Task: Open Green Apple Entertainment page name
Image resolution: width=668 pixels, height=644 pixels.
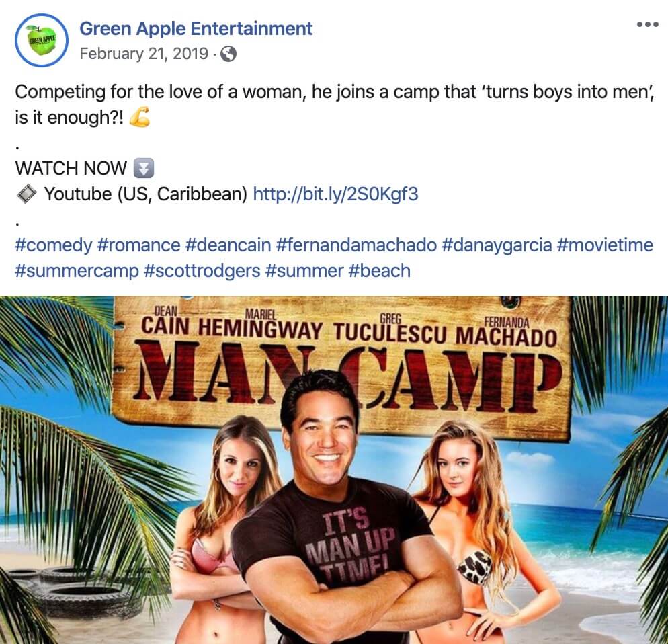Action: click(196, 28)
